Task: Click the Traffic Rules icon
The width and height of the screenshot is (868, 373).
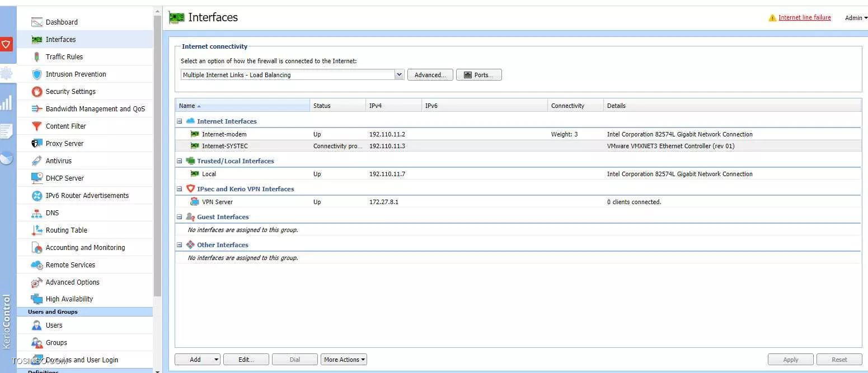Action: tap(37, 57)
